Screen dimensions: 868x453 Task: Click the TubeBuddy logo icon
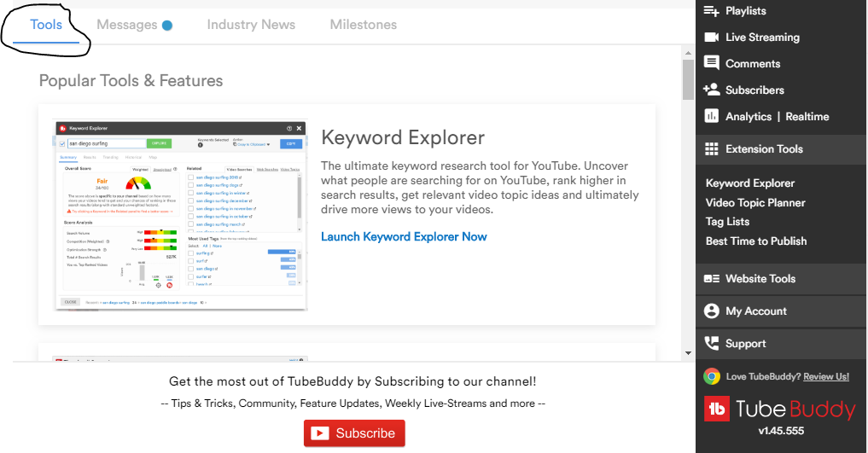coord(717,409)
